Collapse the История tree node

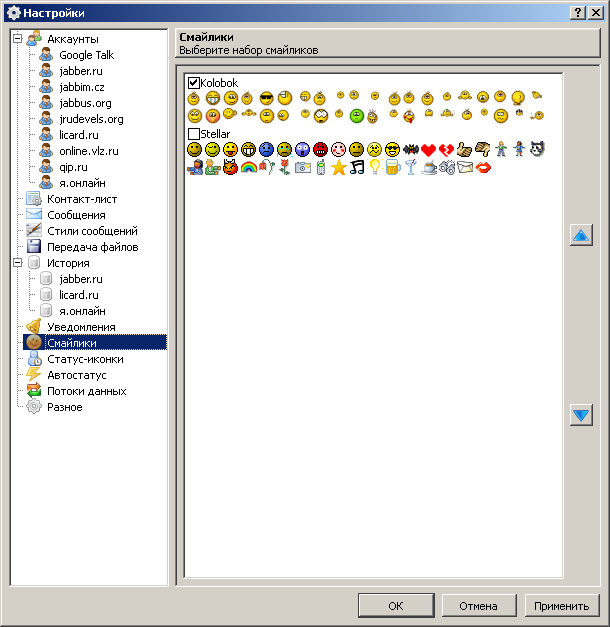point(17,263)
